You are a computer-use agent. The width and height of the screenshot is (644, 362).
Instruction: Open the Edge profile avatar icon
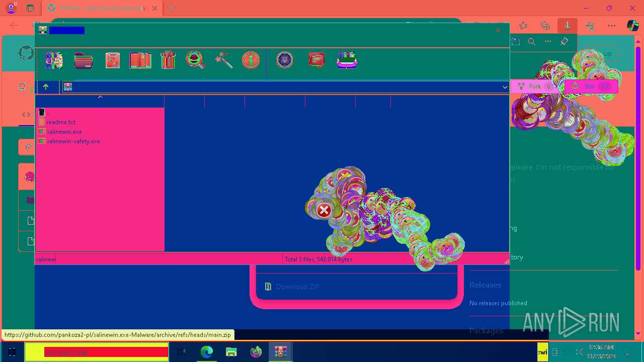(11, 8)
